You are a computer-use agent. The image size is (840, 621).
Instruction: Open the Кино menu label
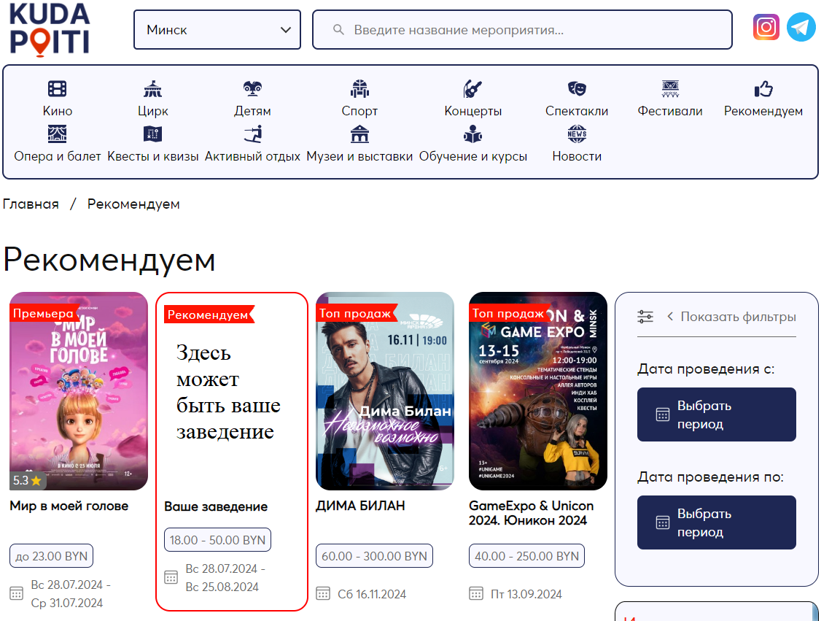(x=58, y=111)
